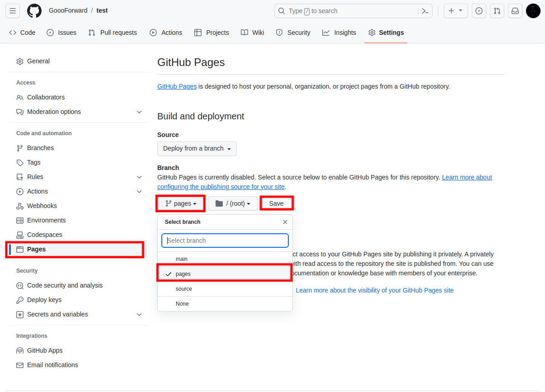Open the issues shortcut icon in header

point(479,11)
